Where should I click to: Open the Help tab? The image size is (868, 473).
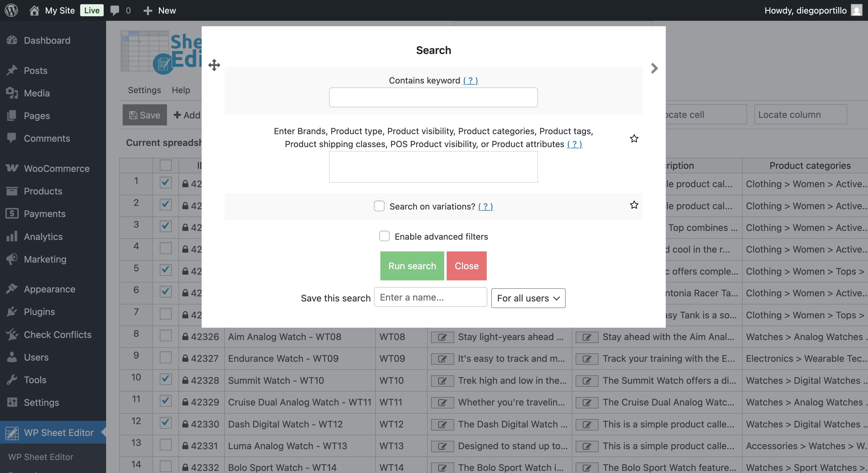(181, 90)
